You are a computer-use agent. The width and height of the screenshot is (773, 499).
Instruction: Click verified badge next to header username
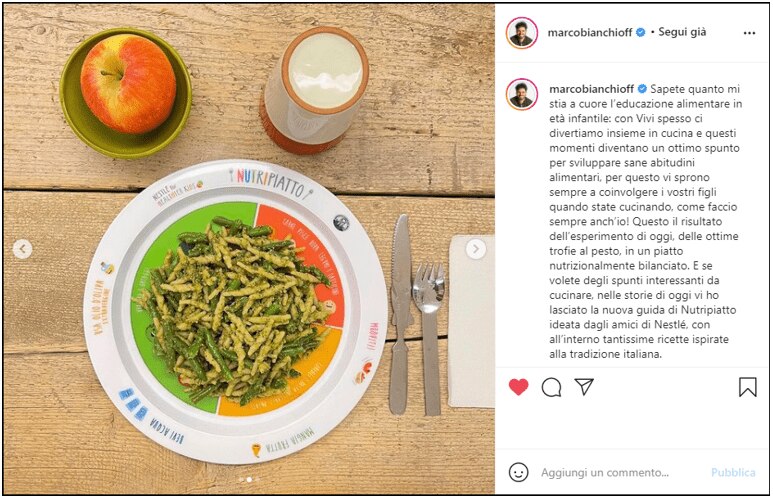point(640,33)
